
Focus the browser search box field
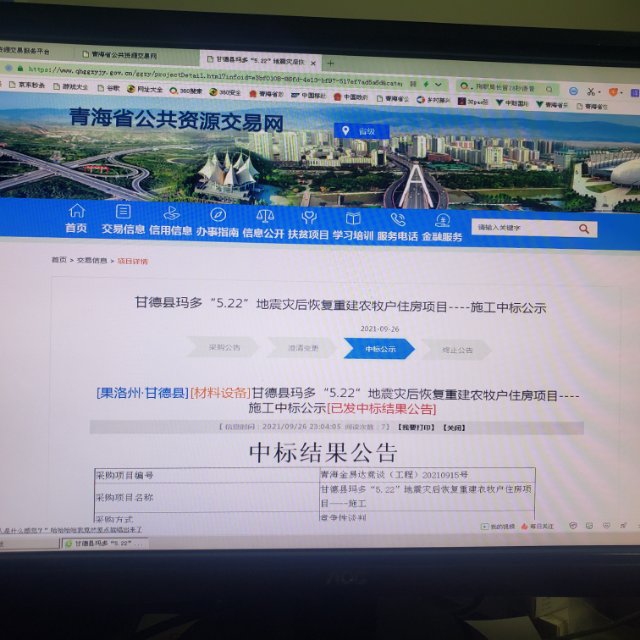(504, 88)
